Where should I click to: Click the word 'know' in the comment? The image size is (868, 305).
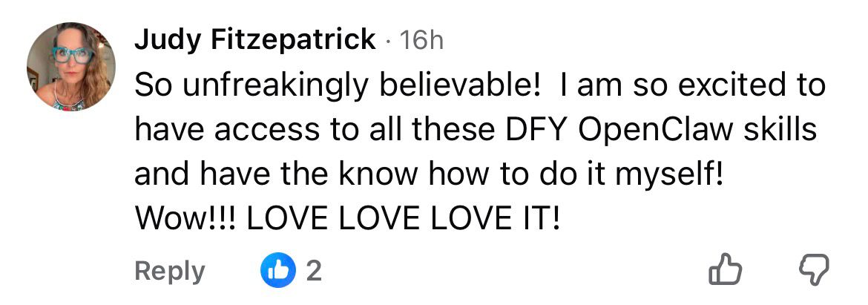point(381,175)
